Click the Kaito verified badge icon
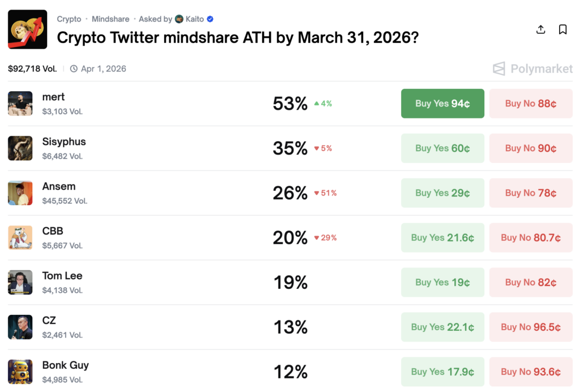580x392 pixels. coord(210,19)
